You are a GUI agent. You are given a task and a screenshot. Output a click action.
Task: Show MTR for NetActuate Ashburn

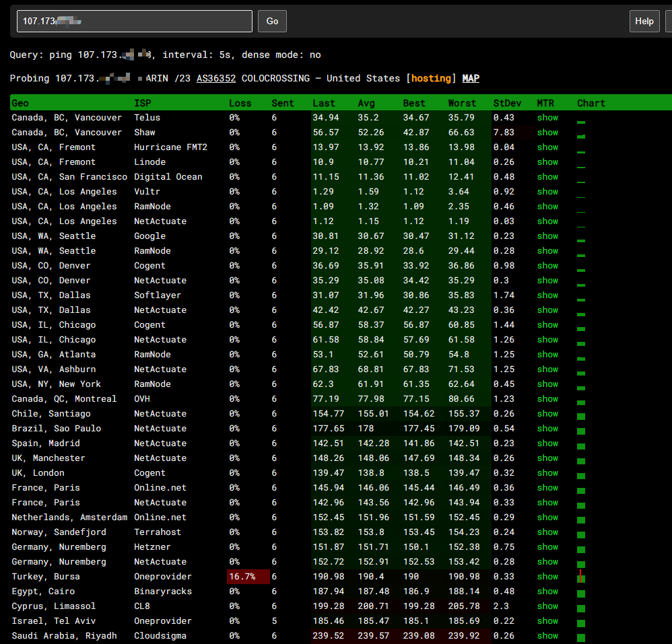(547, 369)
